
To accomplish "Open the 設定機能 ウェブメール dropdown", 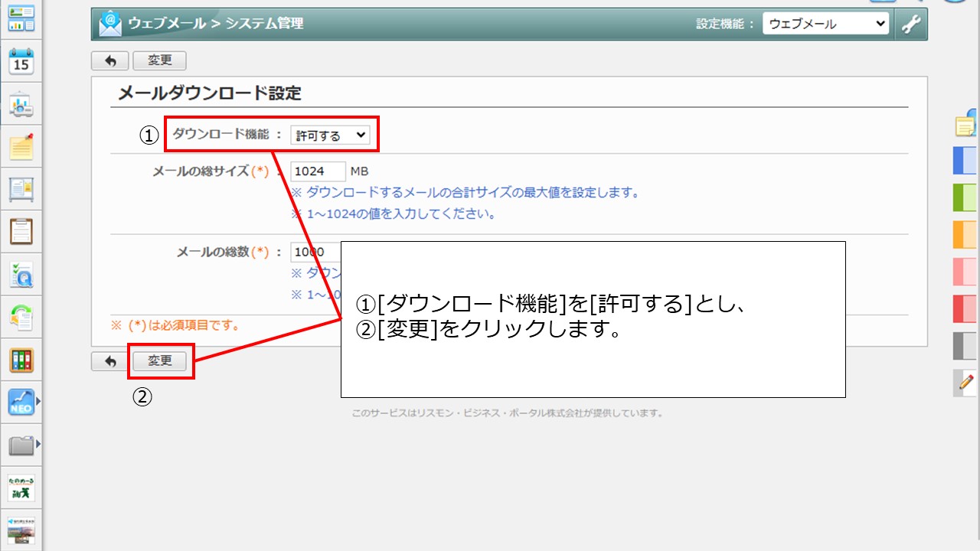I will (x=825, y=24).
